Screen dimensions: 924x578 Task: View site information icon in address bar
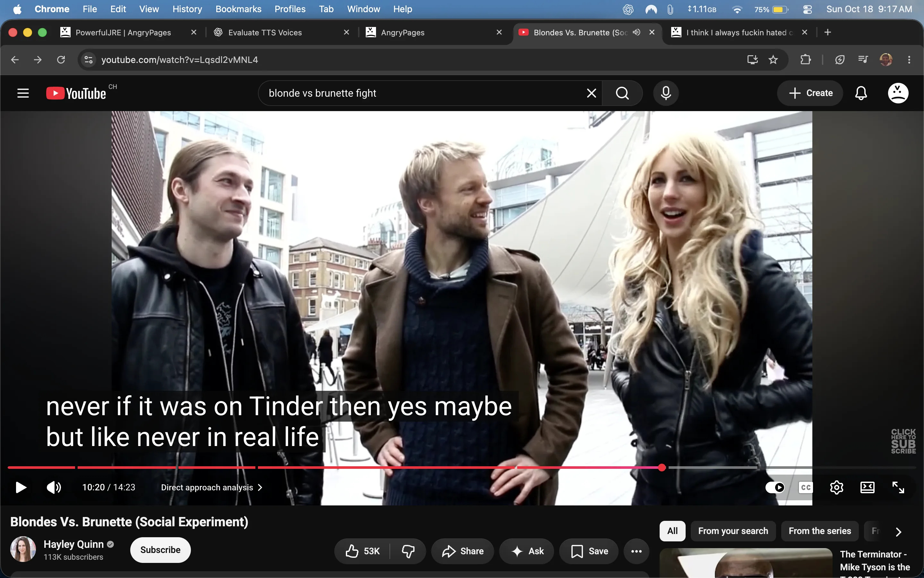point(89,60)
